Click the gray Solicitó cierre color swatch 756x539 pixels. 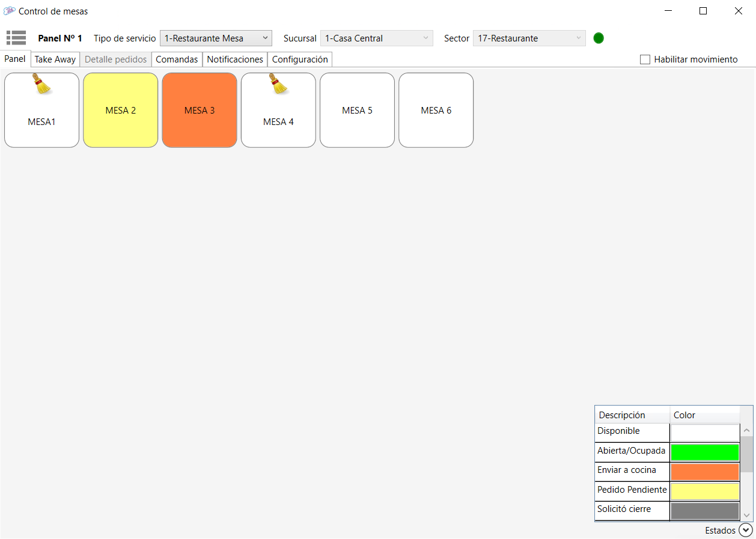point(704,511)
